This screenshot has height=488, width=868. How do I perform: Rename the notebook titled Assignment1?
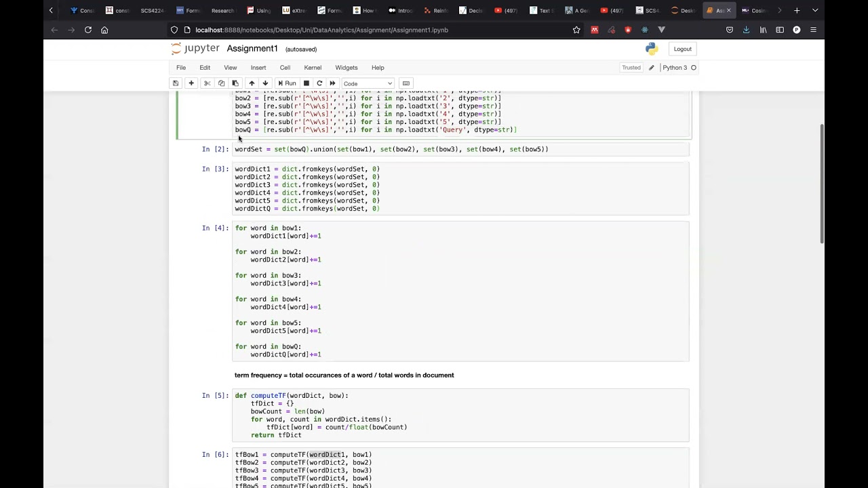click(x=252, y=49)
